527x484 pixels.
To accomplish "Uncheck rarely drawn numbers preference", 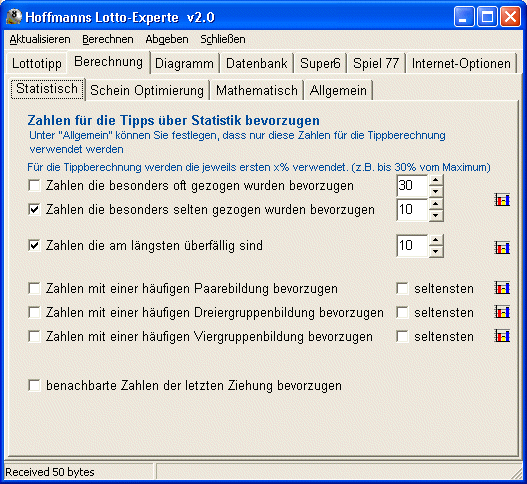I will pos(34,209).
